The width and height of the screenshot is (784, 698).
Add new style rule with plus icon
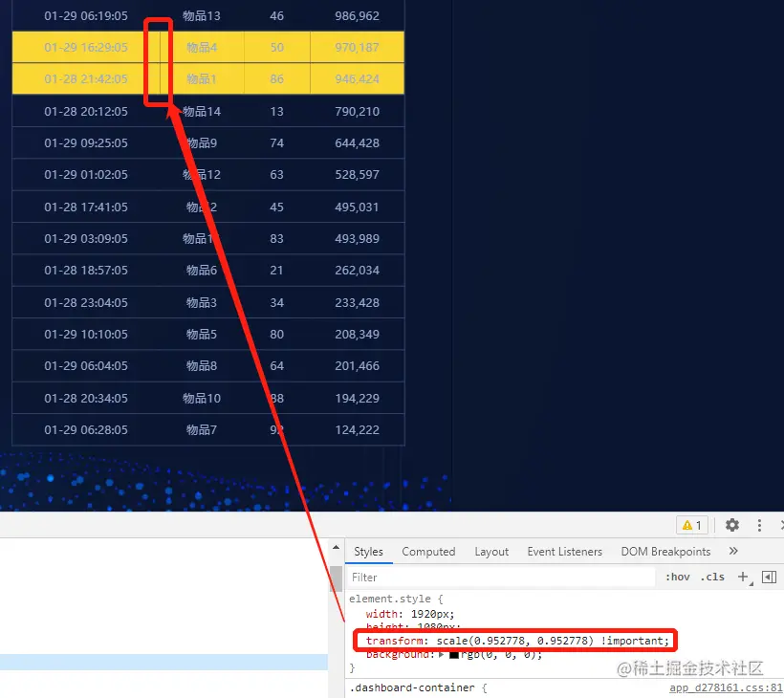click(x=743, y=577)
